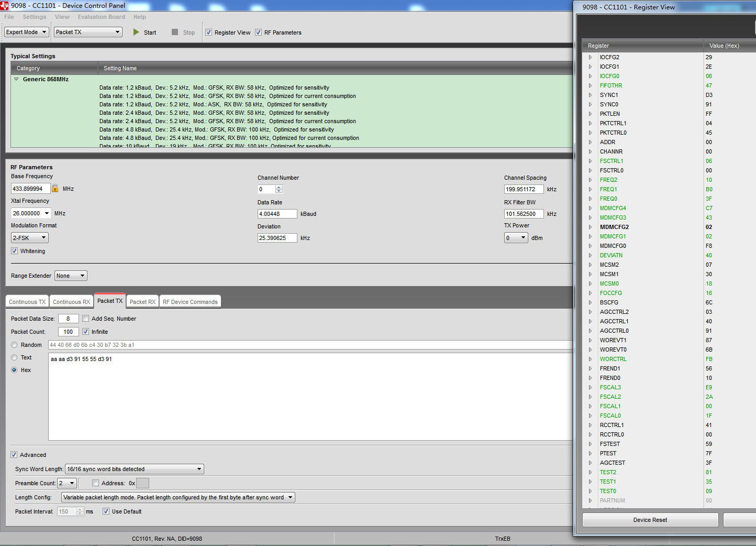Open the Settings menu
The width and height of the screenshot is (756, 546).
[35, 17]
